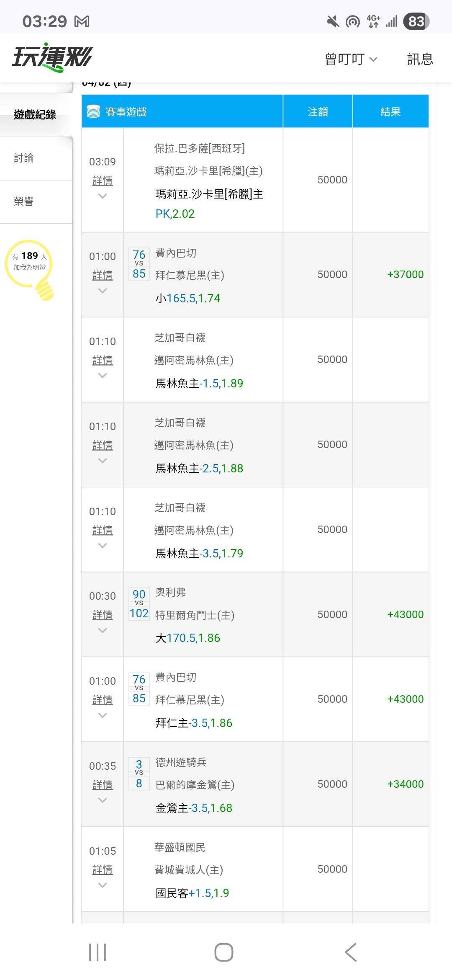Select the 遊戲紀錄 sidebar tab

[x=35, y=115]
